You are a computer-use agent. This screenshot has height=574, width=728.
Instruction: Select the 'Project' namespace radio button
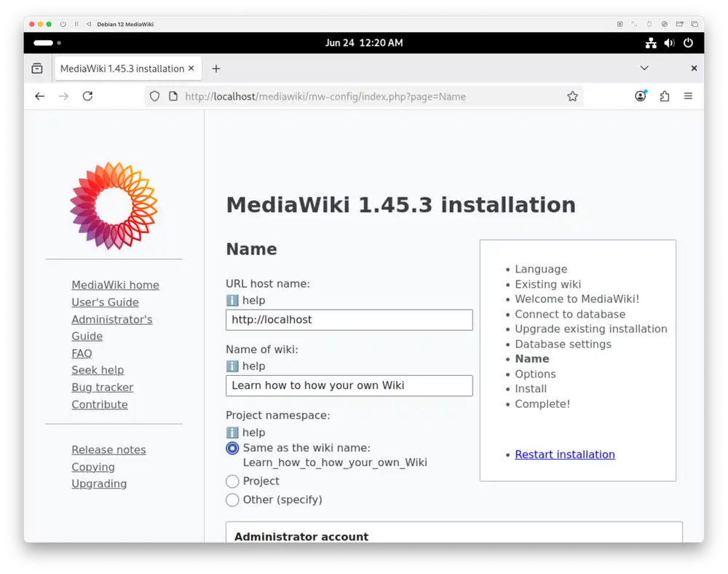click(232, 481)
